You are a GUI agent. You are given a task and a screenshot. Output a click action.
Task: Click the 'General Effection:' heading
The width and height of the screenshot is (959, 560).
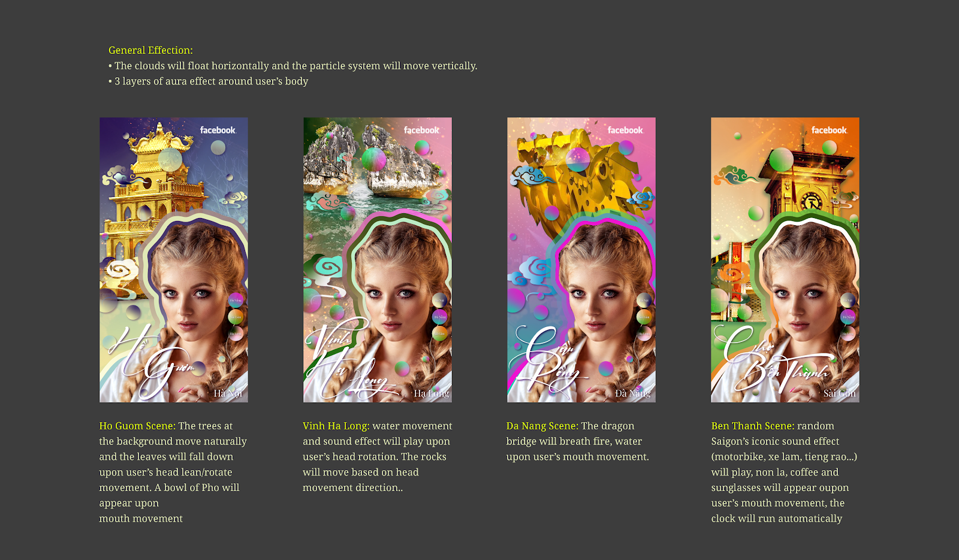tap(150, 50)
